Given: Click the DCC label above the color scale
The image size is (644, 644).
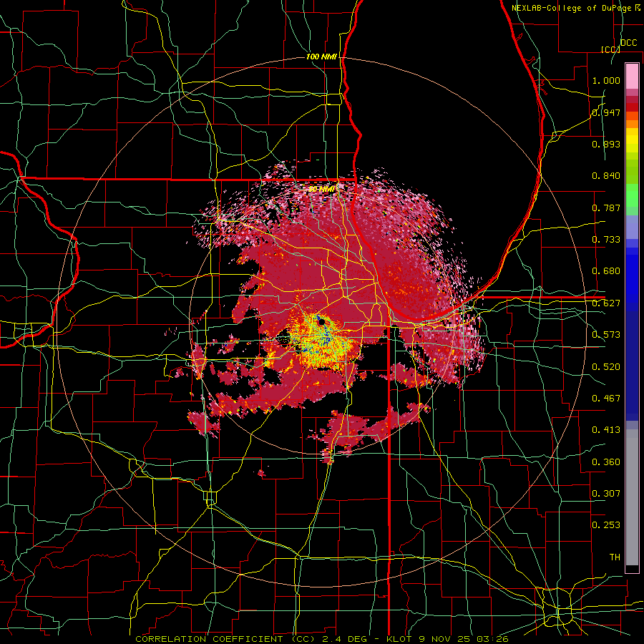Looking at the screenshot, I should (x=628, y=43).
